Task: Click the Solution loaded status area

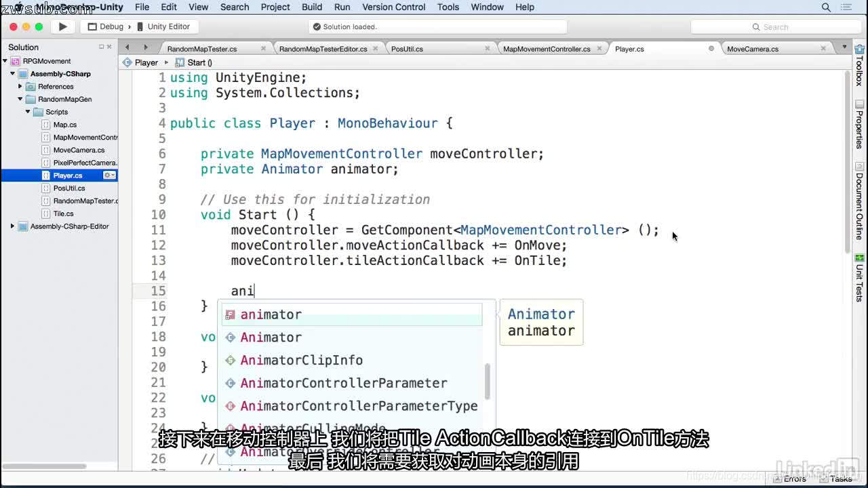Action: click(437, 27)
